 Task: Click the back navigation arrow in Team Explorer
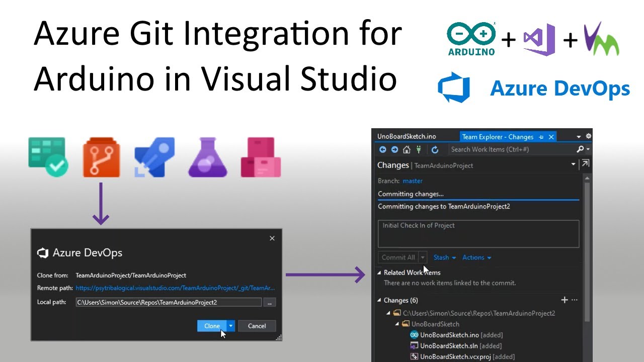[x=382, y=149]
